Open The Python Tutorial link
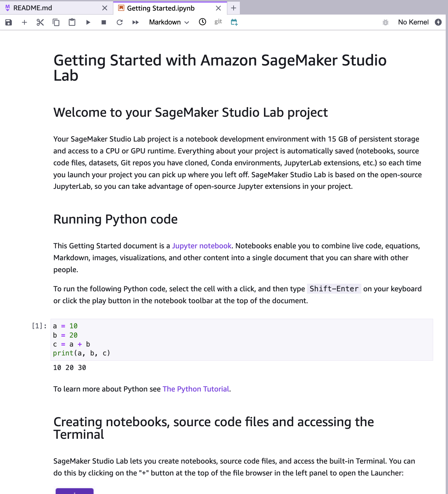 coord(196,389)
